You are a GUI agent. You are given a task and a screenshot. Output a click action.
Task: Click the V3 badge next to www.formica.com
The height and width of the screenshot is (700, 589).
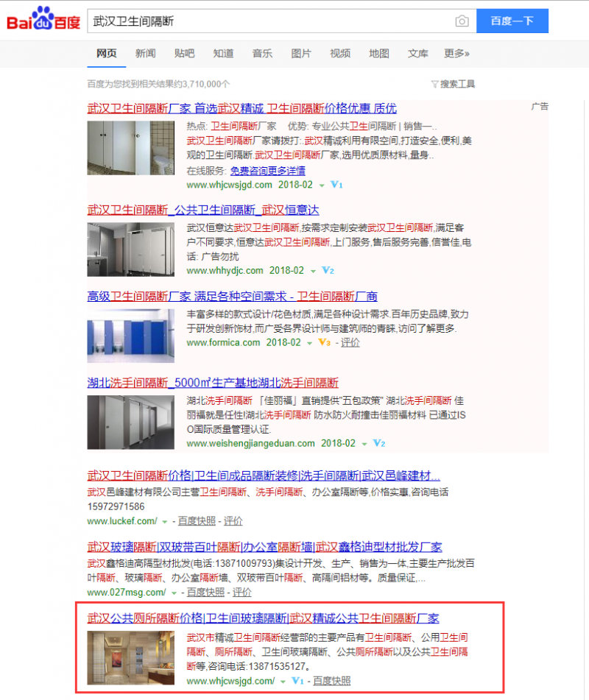click(321, 342)
